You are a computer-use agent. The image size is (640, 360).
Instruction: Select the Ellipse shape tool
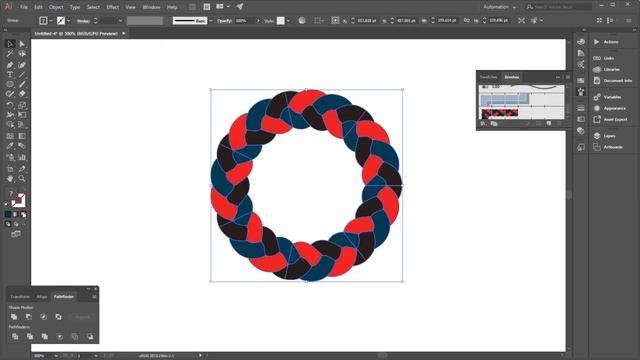[10, 84]
